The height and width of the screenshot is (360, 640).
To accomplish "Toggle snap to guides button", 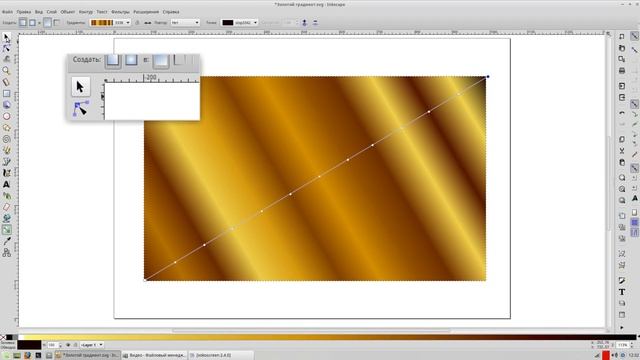I will (634, 233).
